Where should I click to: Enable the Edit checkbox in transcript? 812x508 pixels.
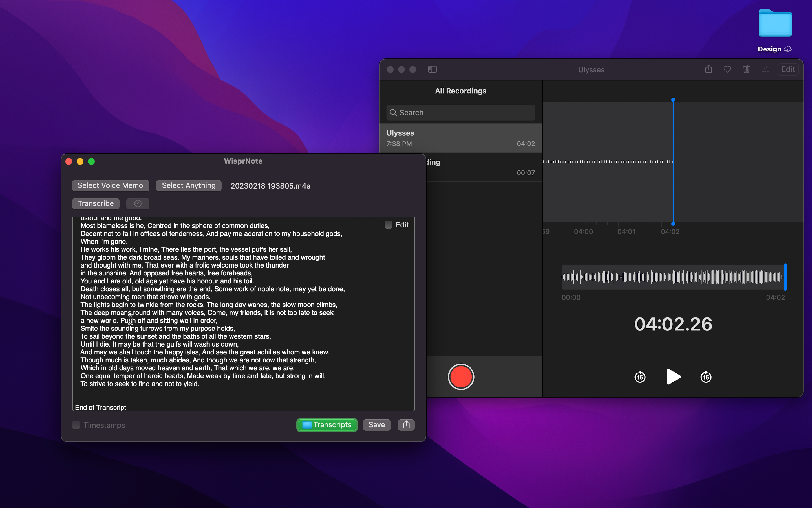pos(388,225)
